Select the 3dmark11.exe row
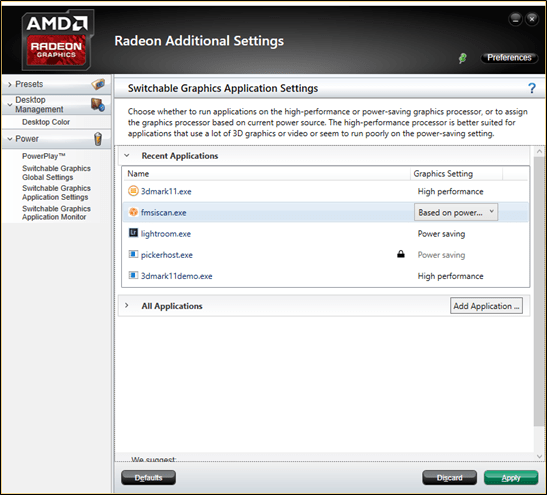 click(325, 191)
